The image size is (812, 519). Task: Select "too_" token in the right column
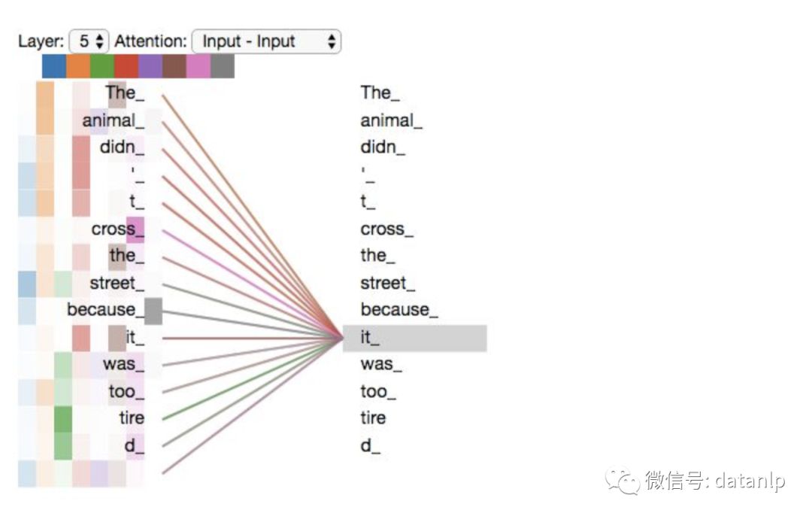coord(377,392)
